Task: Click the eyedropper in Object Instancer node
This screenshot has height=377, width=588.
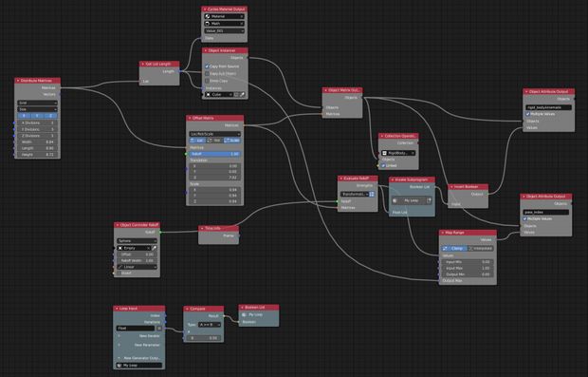Action: point(242,95)
